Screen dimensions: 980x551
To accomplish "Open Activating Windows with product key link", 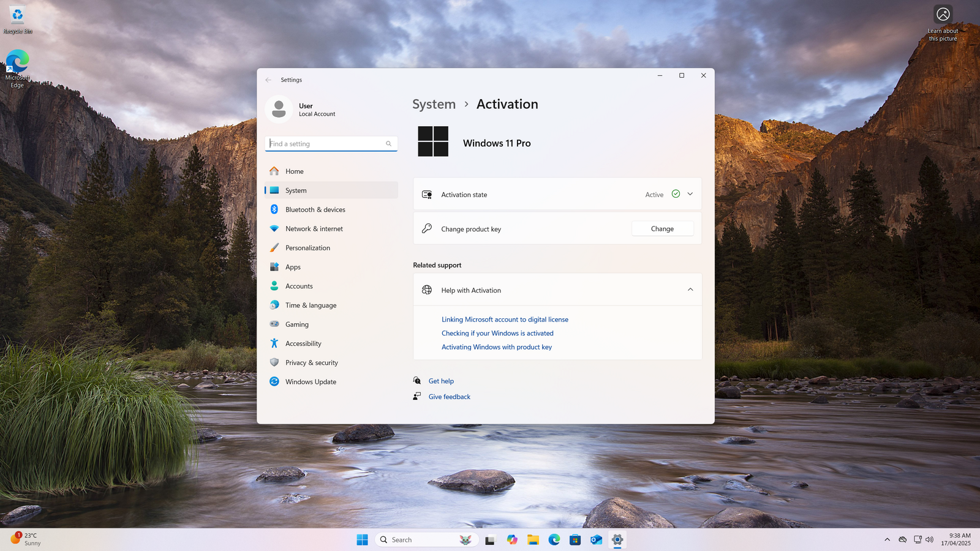I will (497, 347).
